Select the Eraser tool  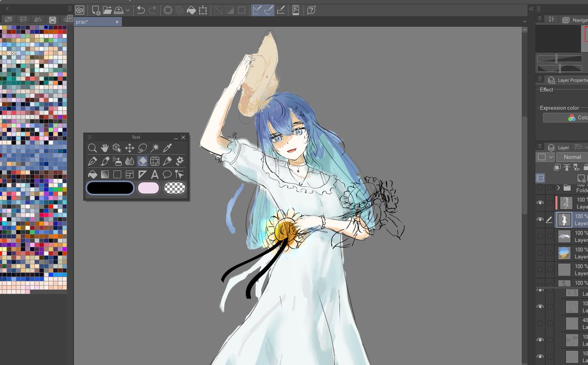pyautogui.click(x=143, y=161)
